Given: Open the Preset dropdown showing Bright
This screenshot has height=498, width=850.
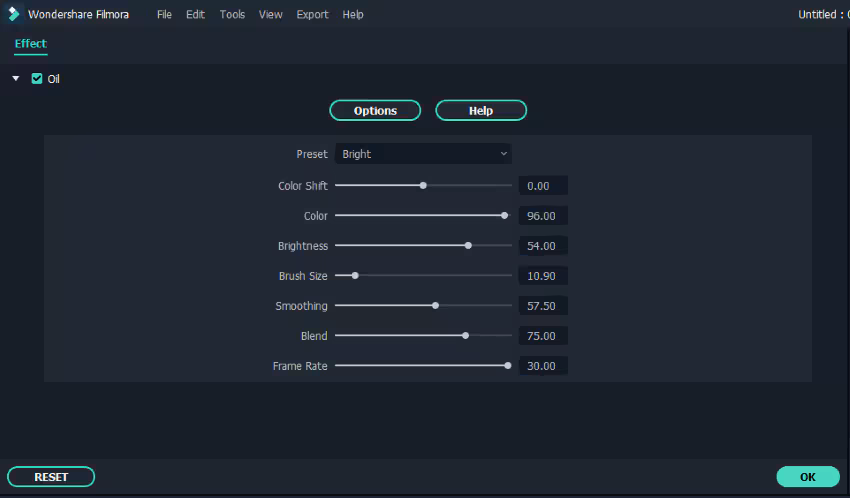Looking at the screenshot, I should [x=423, y=154].
